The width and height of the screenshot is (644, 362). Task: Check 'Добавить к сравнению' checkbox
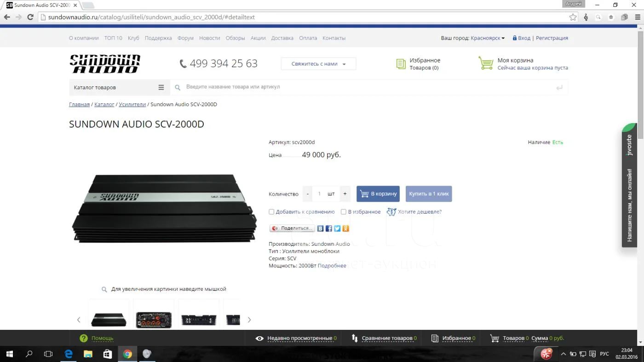(x=271, y=212)
